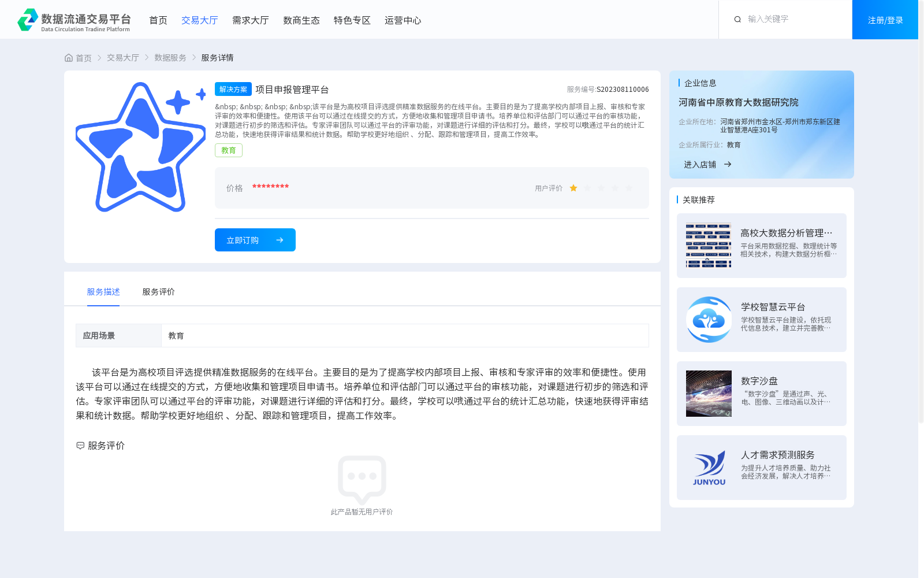
Task: Click the 解决方案 tag
Action: pyautogui.click(x=233, y=89)
